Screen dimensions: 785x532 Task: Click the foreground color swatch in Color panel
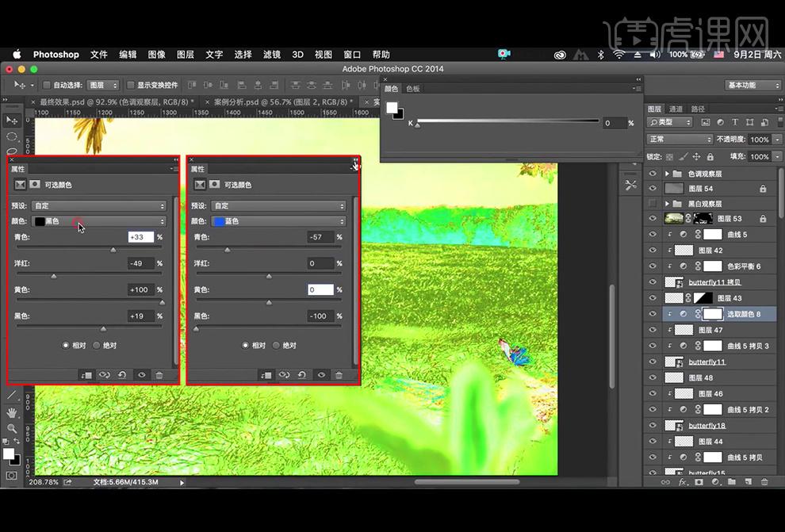click(392, 108)
